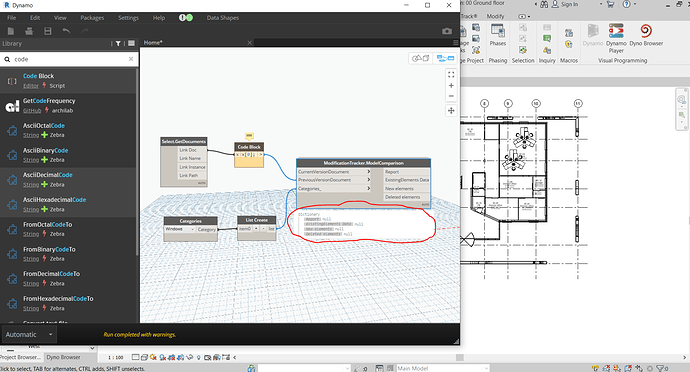Select the ModificationTracker.ModelComparison node header
This screenshot has width=690, height=372.
pos(363,163)
